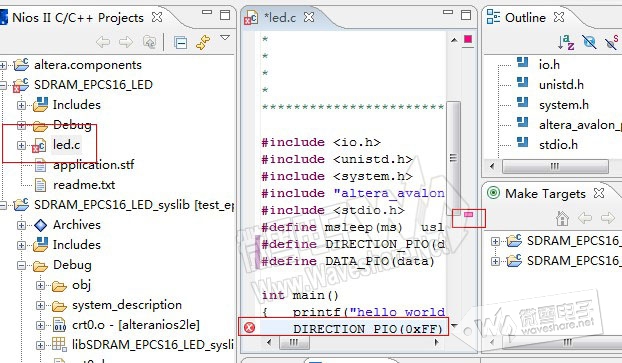The image size is (622, 363).
Task: Expand Debug folder under SDRAM_EPCS16_LED
Action: tap(21, 125)
